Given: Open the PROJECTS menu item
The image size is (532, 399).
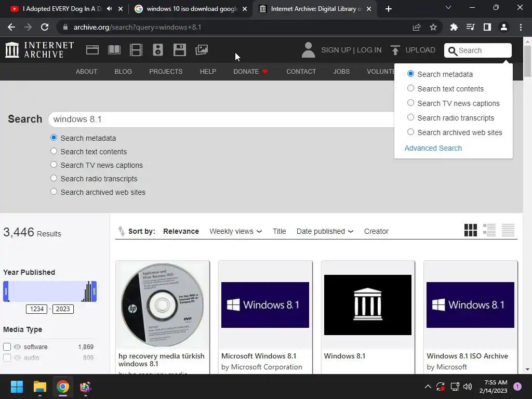Looking at the screenshot, I should [x=166, y=72].
